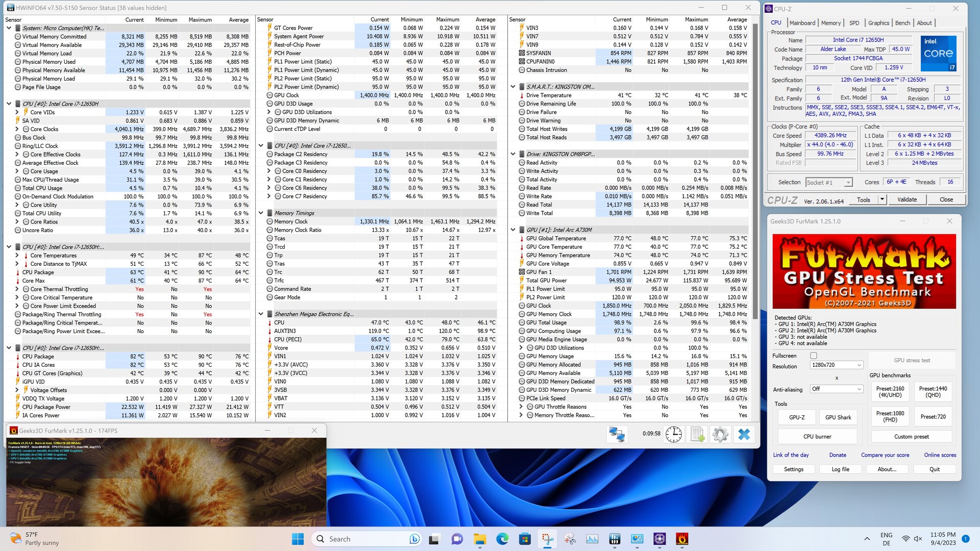The image size is (980, 551).
Task: Open the weather widget on the taskbar
Action: point(35,539)
